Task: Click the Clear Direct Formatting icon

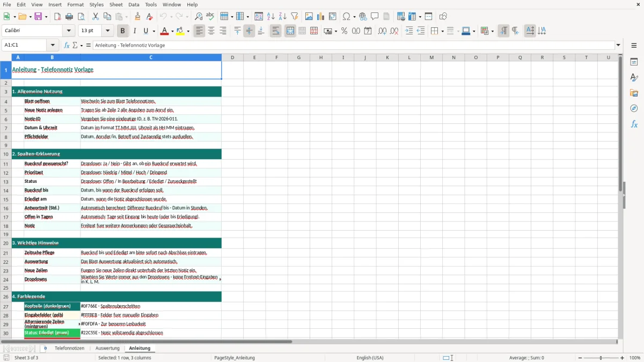Action: [x=150, y=17]
